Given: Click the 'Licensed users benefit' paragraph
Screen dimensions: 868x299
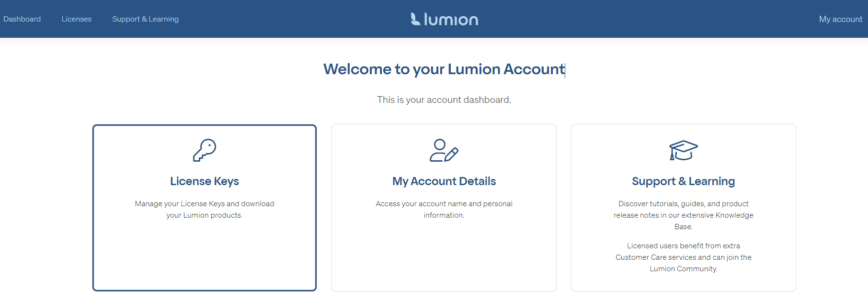Looking at the screenshot, I should click(x=683, y=257).
